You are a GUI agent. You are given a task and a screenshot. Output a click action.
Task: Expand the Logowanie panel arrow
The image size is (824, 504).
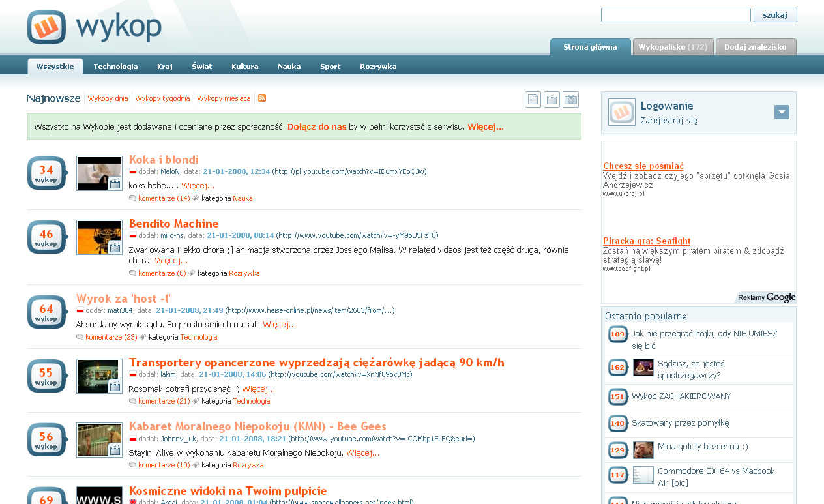point(782,112)
